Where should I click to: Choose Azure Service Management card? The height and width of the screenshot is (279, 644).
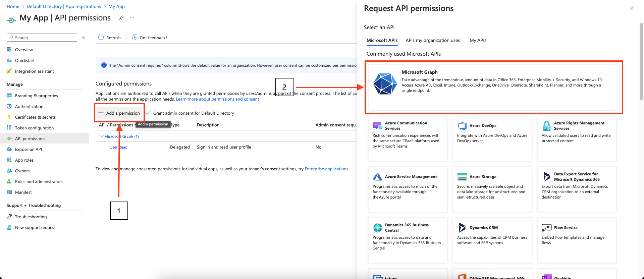tap(408, 189)
